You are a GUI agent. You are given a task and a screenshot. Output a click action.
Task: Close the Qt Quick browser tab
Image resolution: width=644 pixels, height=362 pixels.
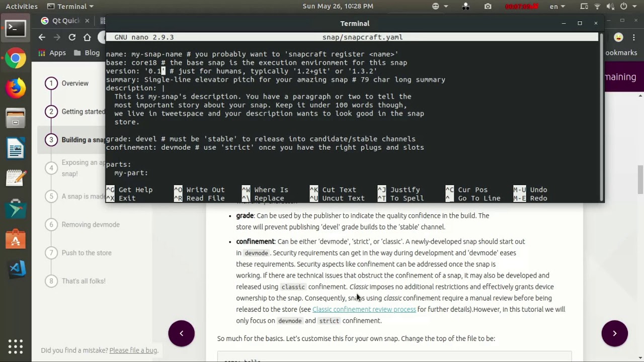(x=87, y=21)
